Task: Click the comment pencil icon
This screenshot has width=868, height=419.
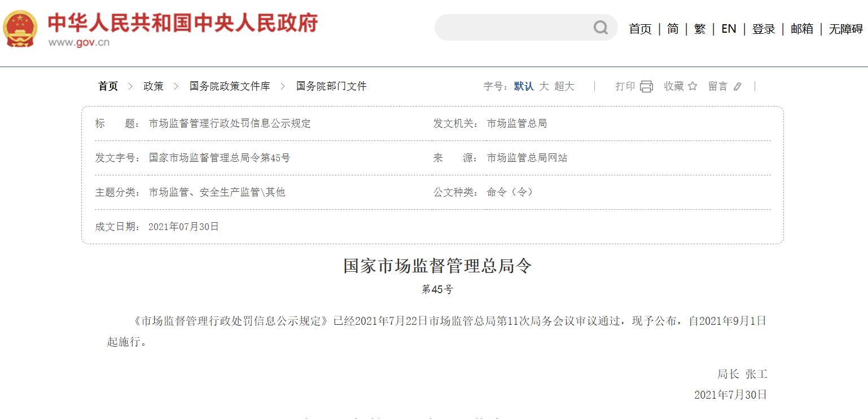Action: 737,86
